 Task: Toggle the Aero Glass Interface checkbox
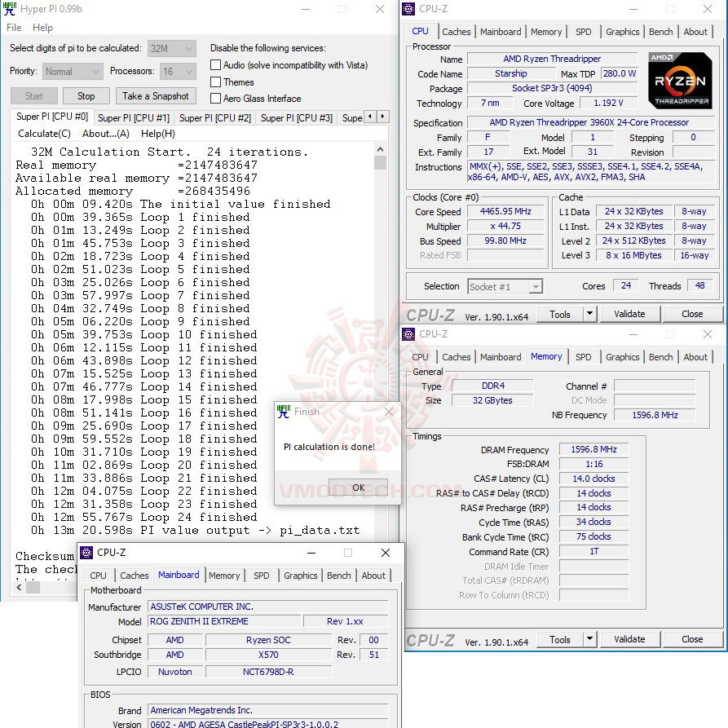coord(215,99)
